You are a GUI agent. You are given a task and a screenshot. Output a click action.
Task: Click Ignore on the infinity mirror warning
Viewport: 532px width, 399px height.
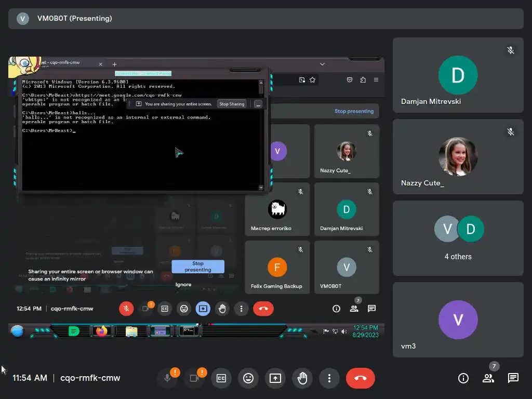pyautogui.click(x=183, y=285)
